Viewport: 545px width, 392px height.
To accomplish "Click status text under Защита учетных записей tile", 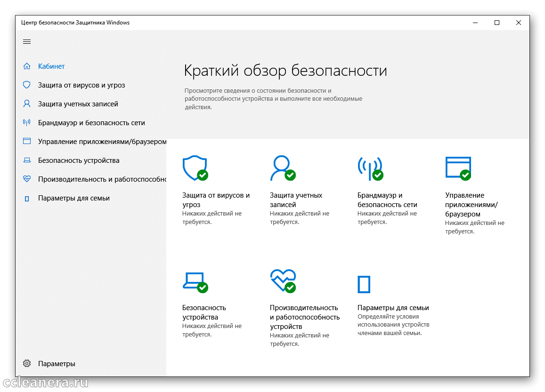I will click(299, 218).
